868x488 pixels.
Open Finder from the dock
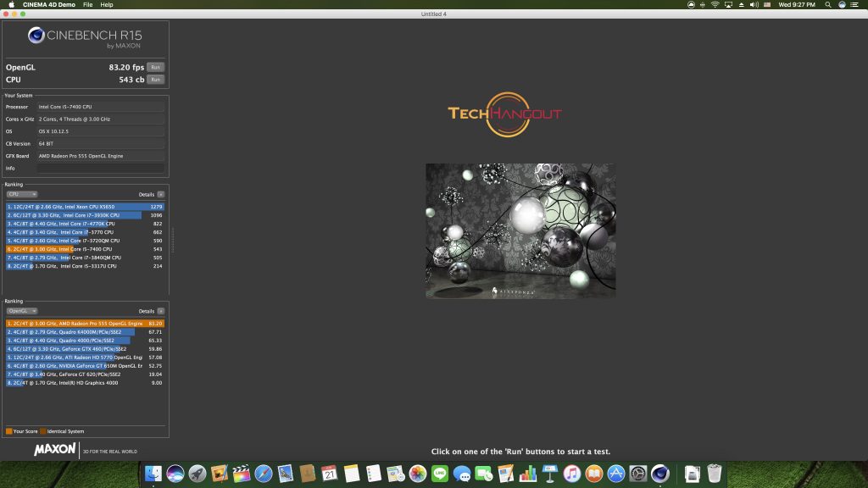tap(153, 474)
